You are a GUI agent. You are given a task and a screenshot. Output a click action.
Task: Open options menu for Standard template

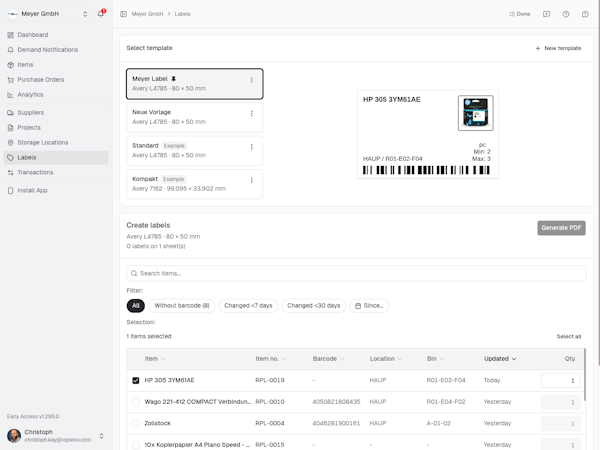click(x=251, y=147)
